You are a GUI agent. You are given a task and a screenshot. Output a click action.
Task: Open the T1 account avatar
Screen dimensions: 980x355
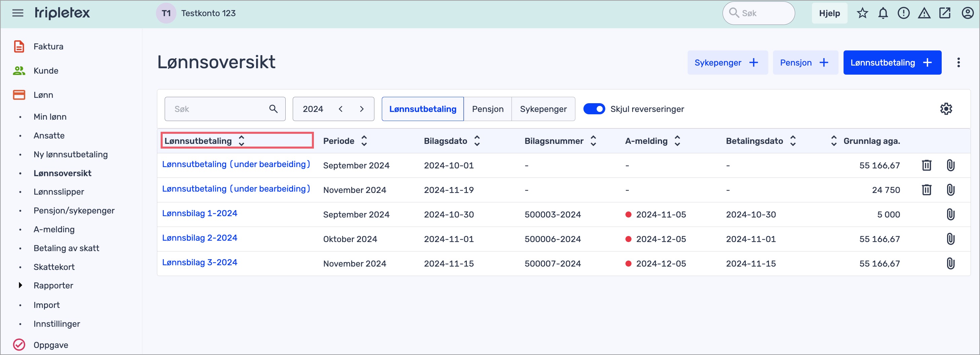[x=166, y=13]
